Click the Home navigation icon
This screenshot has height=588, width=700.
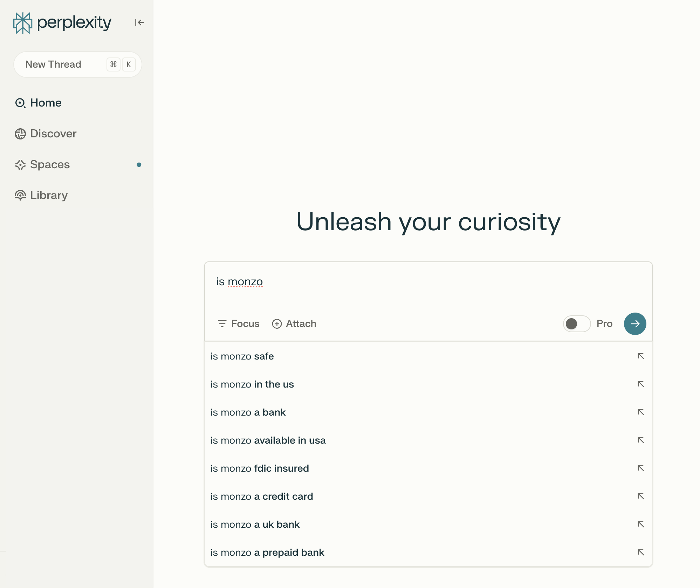point(20,102)
